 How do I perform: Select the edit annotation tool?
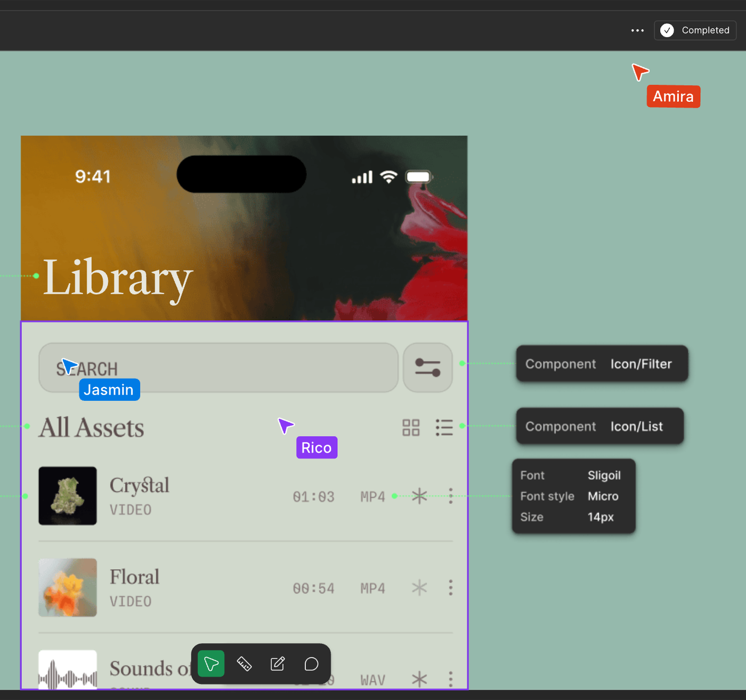(278, 664)
